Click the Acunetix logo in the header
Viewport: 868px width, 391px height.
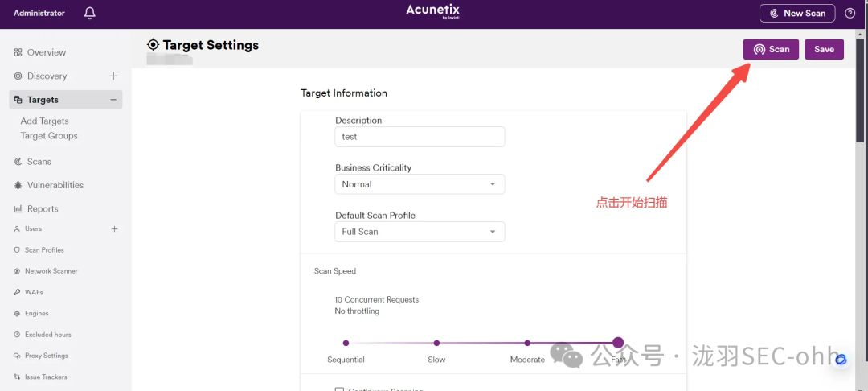tap(433, 11)
